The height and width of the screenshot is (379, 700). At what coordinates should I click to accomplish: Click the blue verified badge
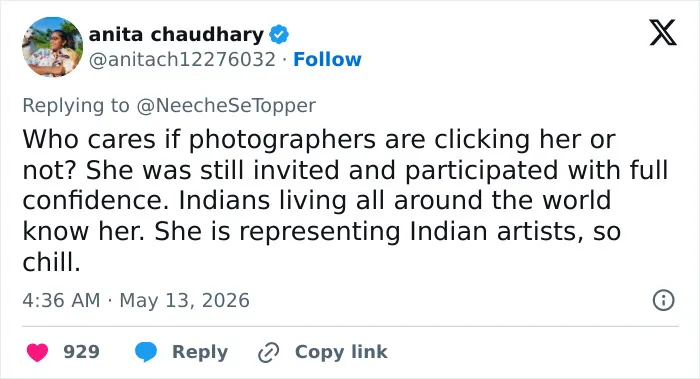[279, 35]
